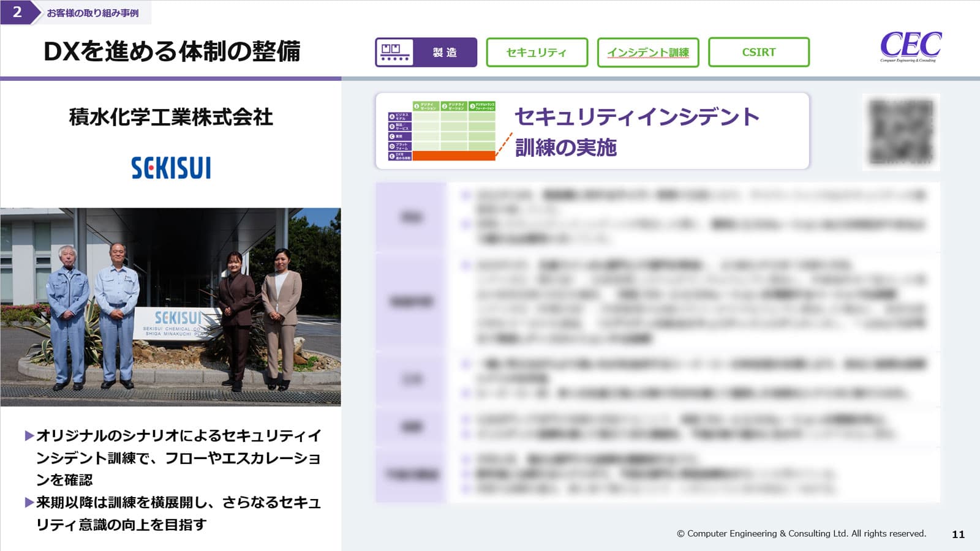The width and height of the screenshot is (980, 551).
Task: Open the インシデント訓練 link tag
Action: point(648,52)
